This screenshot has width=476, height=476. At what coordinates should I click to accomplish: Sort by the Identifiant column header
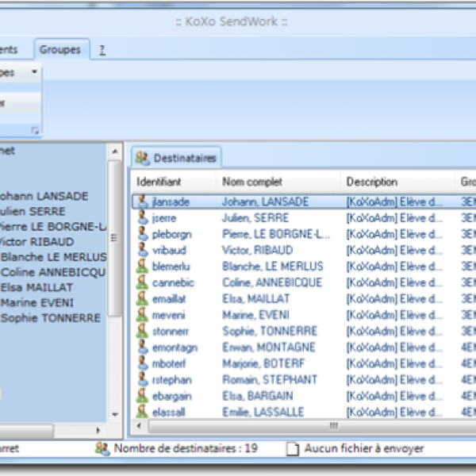click(159, 182)
